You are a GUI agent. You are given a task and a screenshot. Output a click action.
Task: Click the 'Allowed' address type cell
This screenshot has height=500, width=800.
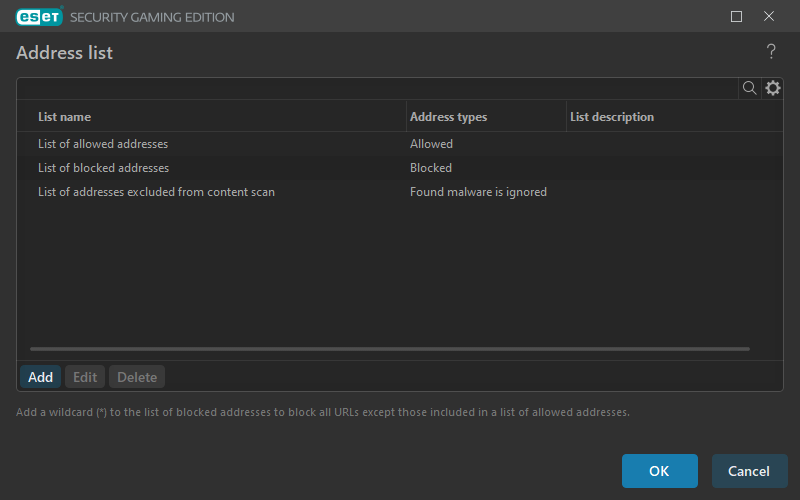431,144
